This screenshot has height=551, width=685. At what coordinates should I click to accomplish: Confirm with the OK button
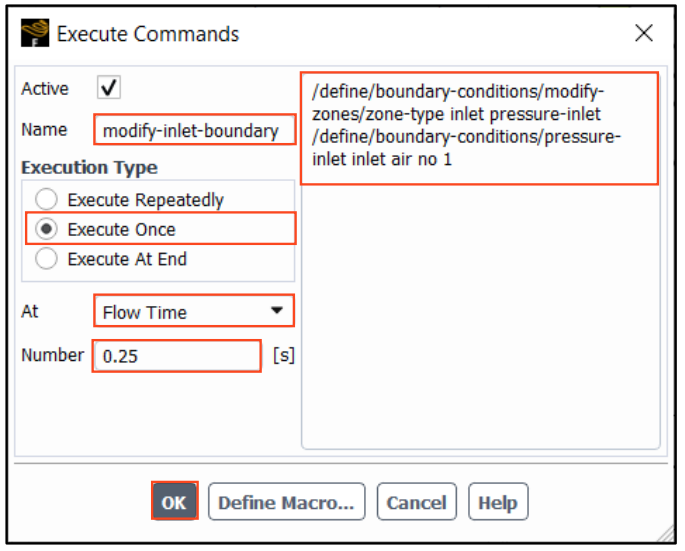point(174,502)
